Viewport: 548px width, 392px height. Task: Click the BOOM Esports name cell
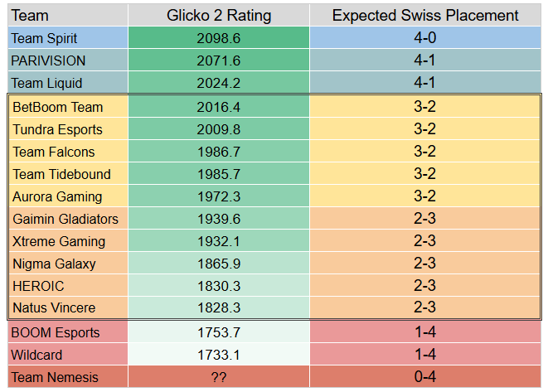[x=68, y=332]
